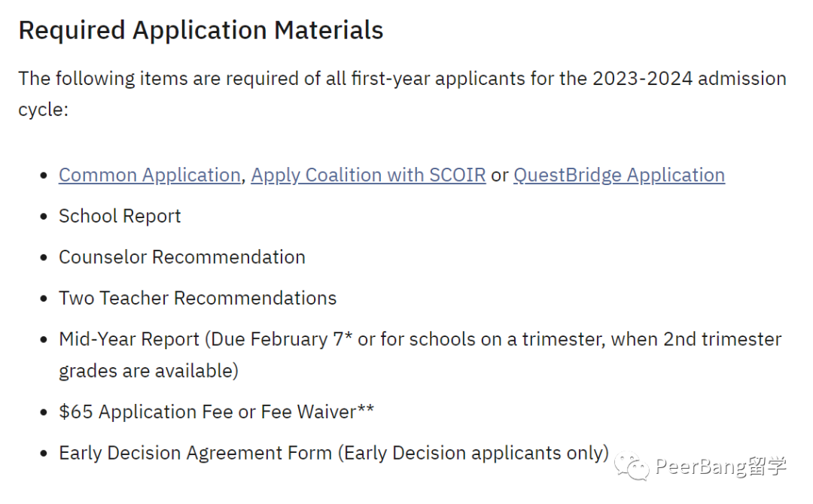Click the School Report list item
The image size is (813, 504).
pos(120,216)
